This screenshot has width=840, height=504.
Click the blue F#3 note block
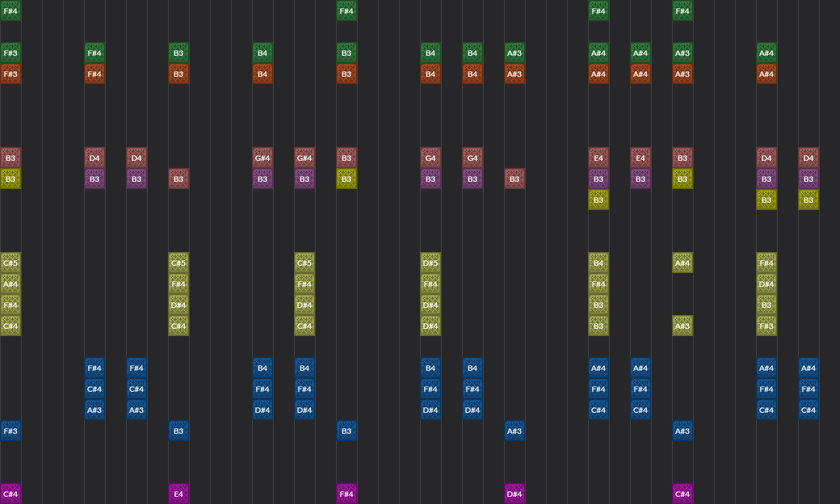tap(10, 430)
